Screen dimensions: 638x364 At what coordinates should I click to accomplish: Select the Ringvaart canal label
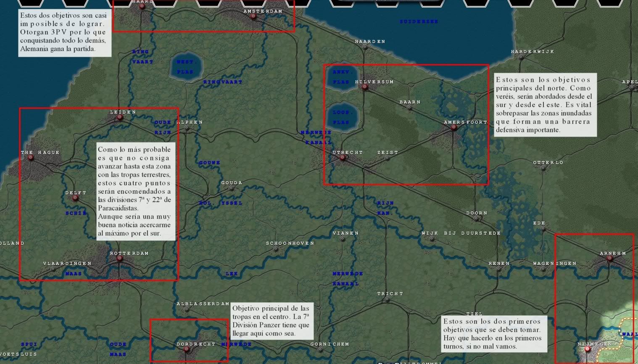tap(223, 82)
